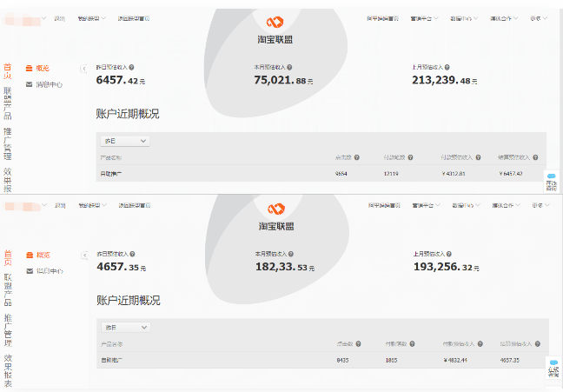Screen dimensions: 563x392
Task: Click briefcase 概览 icon in upper sidebar
Action: click(x=30, y=68)
